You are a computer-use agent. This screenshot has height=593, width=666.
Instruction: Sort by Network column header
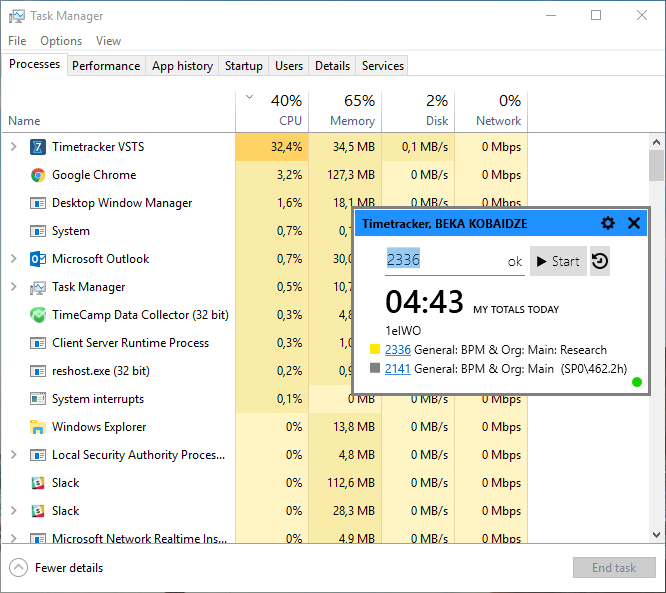click(x=491, y=111)
